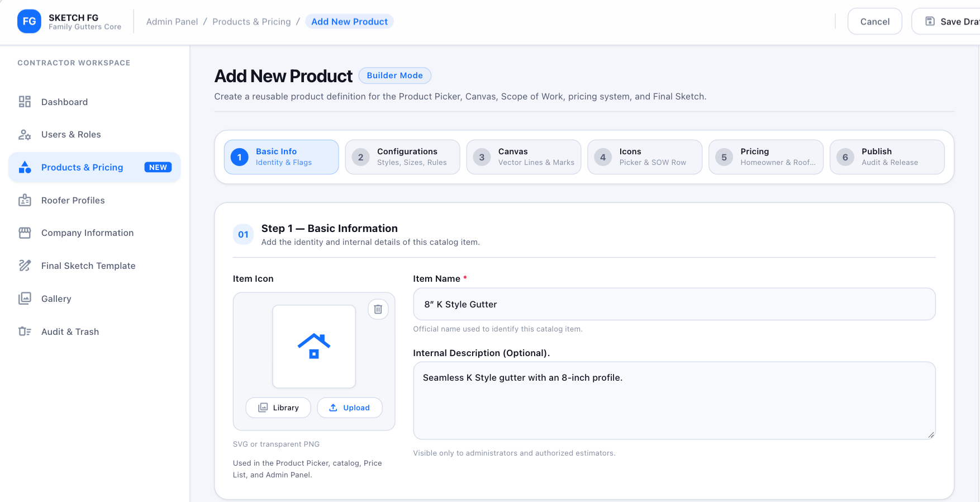Click the Roofer Profiles badge icon
The height and width of the screenshot is (502, 980).
click(25, 200)
